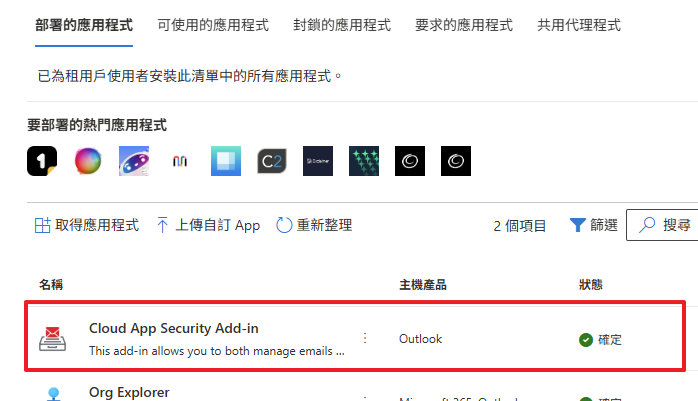Open more options for Cloud App Security Add-in

tap(365, 338)
